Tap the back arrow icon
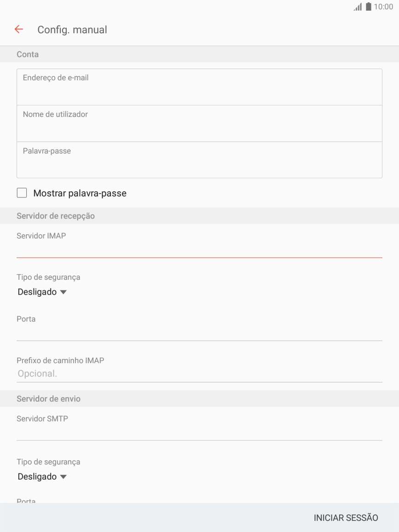 18,30
